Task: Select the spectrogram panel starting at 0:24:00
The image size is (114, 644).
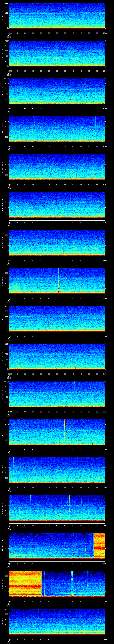Action: (x=57, y=394)
